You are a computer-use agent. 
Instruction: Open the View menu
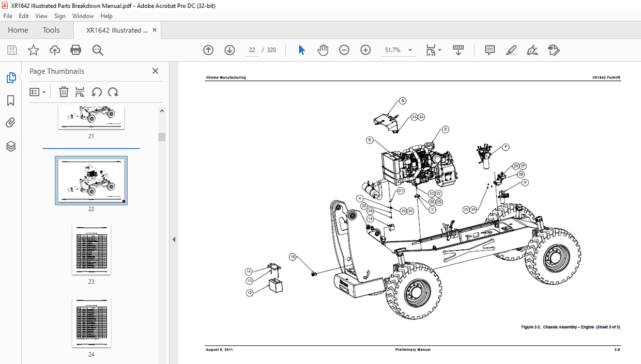coord(41,16)
